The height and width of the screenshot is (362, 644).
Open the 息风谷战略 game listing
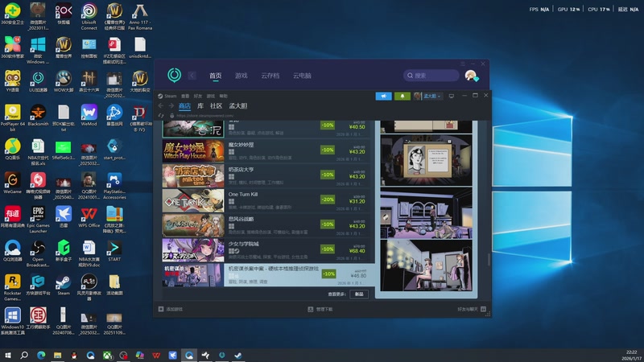[268, 225]
